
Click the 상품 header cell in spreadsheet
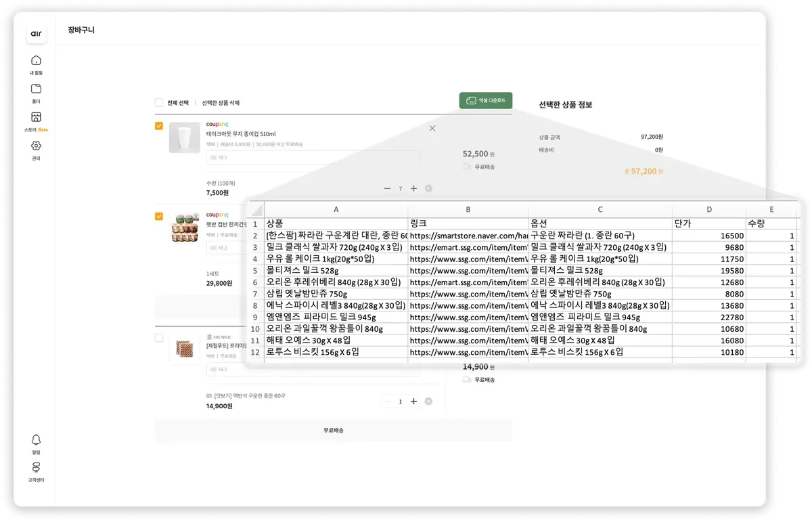[x=336, y=223]
